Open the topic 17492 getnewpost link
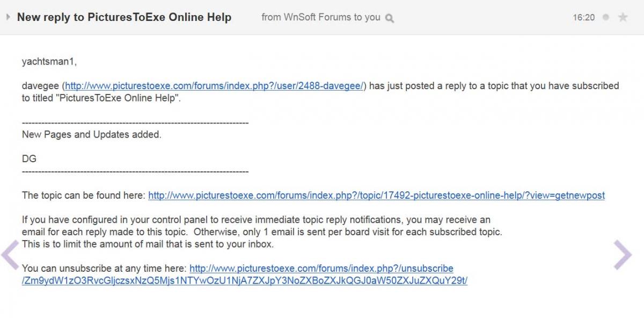The height and width of the screenshot is (318, 644). [376, 196]
